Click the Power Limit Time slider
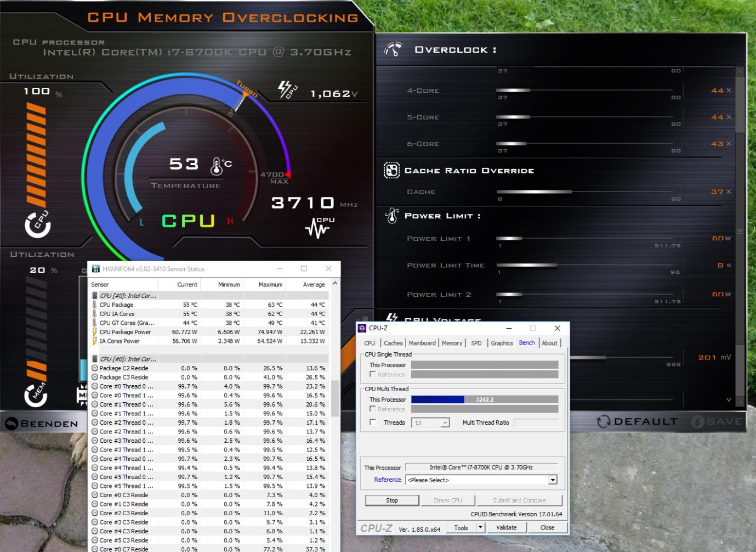Image resolution: width=756 pixels, height=552 pixels. (584, 265)
